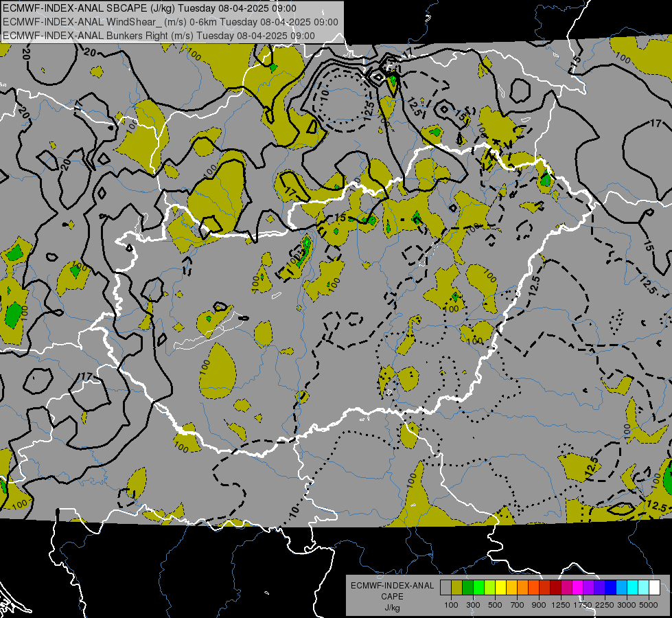Click the legend tick label 3000
The height and width of the screenshot is (618, 672).
627,605
